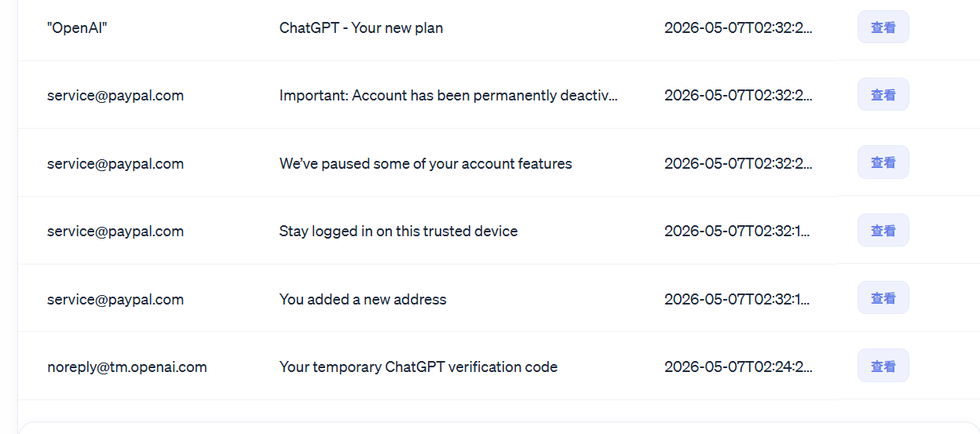Click subject Stay logged in on this trusted device
Screen dimensions: 980x434
[398, 232]
